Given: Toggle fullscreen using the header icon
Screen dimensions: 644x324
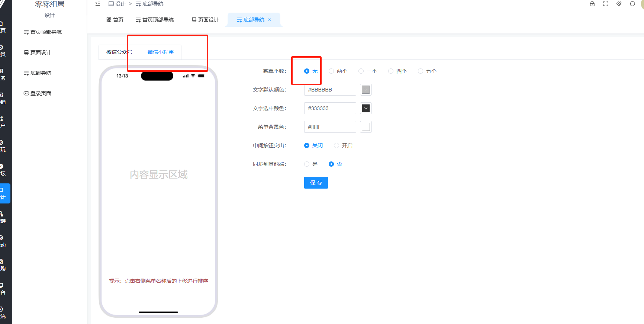Looking at the screenshot, I should pos(605,4).
